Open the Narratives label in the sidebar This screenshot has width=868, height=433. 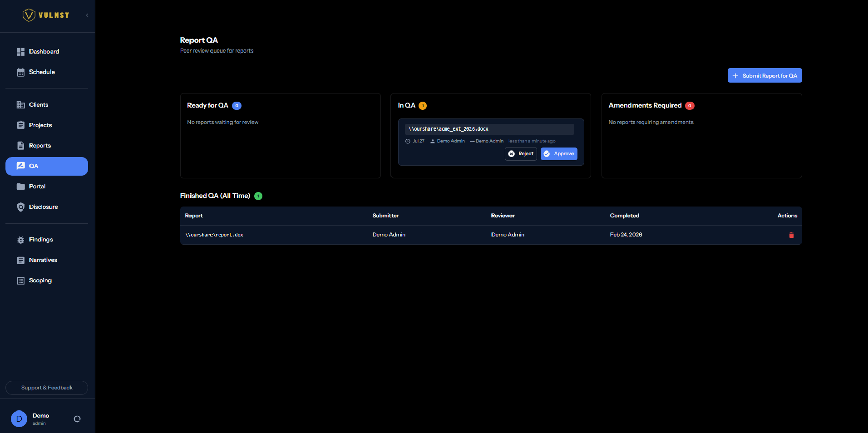(x=43, y=260)
